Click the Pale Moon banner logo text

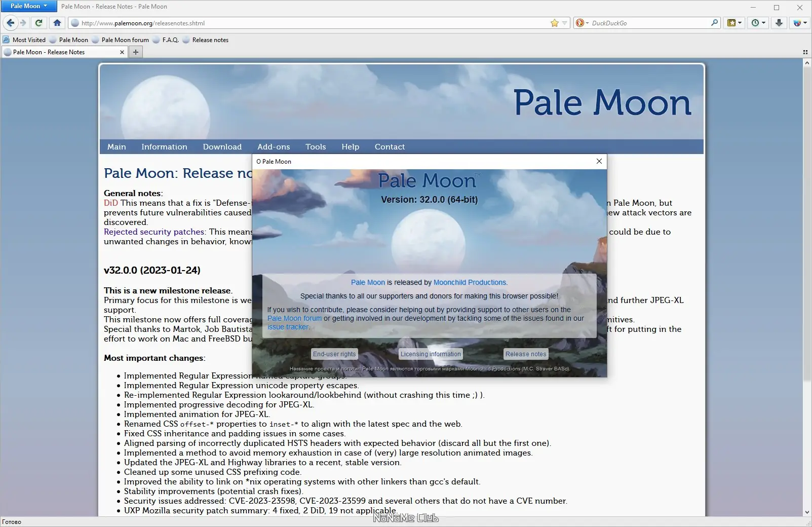click(x=602, y=103)
